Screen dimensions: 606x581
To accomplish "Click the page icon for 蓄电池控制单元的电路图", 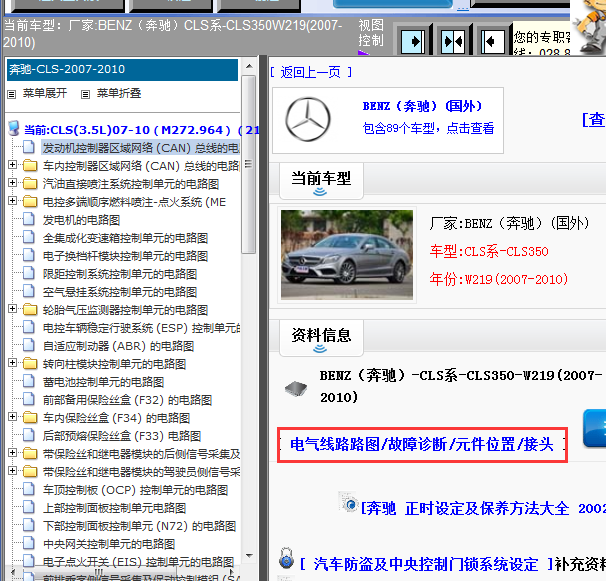I will tap(29, 381).
